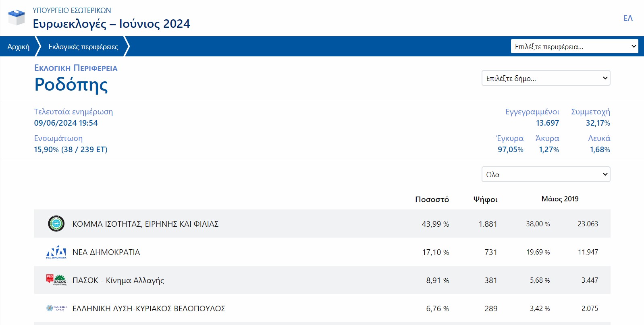Image resolution: width=644 pixels, height=325 pixels.
Task: Select the ΚΟΜΜΑ ΙΣΟΤΗΤΑΣ, ΕΙΡΗΝΗΣ ΚΑΙ ΦΙΛΙΑΣ name
Action: pyautogui.click(x=145, y=224)
